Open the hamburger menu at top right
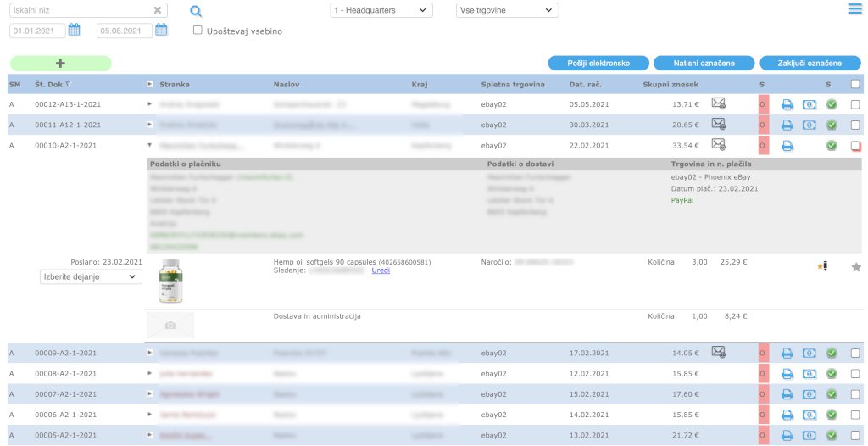 point(854,9)
